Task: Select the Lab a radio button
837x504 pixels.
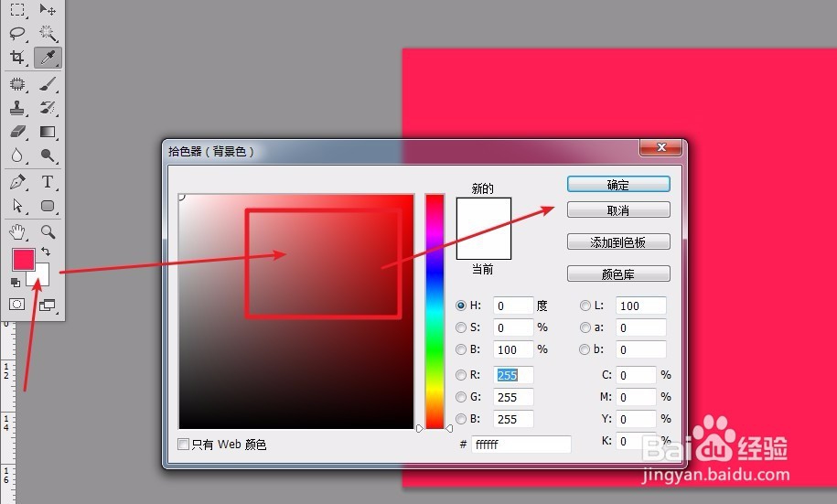Action: pos(585,327)
